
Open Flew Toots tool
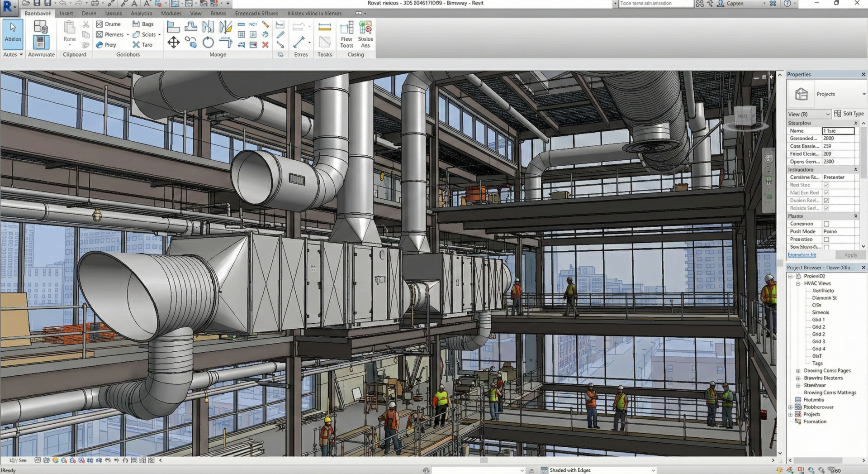point(346,34)
